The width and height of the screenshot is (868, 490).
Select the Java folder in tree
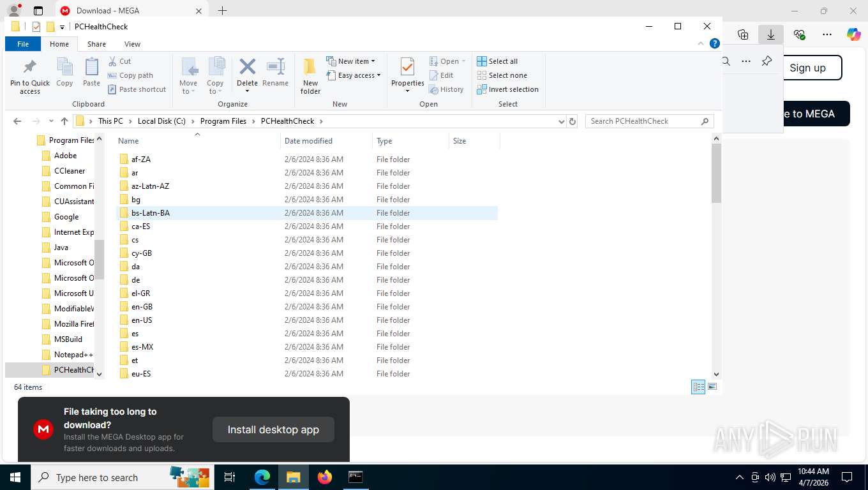[x=61, y=248]
